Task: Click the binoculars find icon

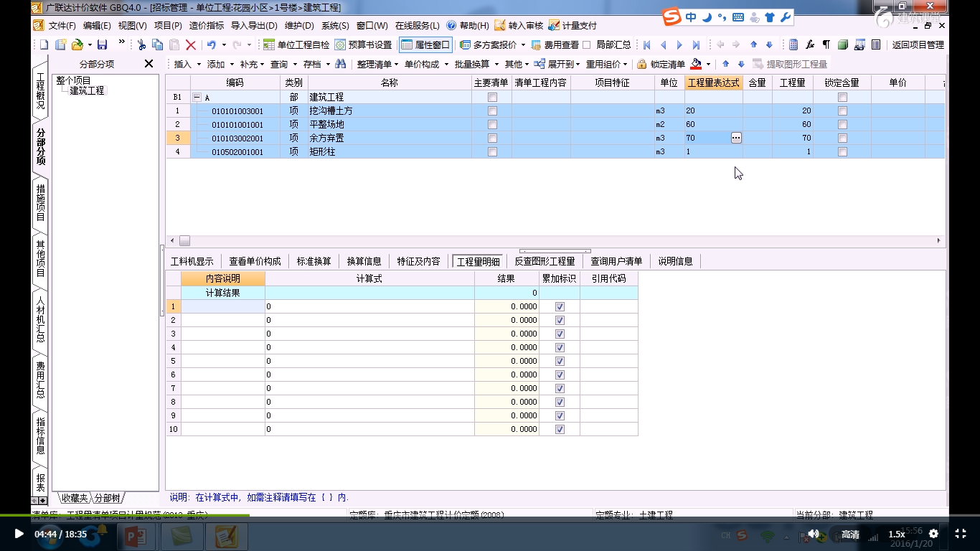Action: pyautogui.click(x=340, y=64)
